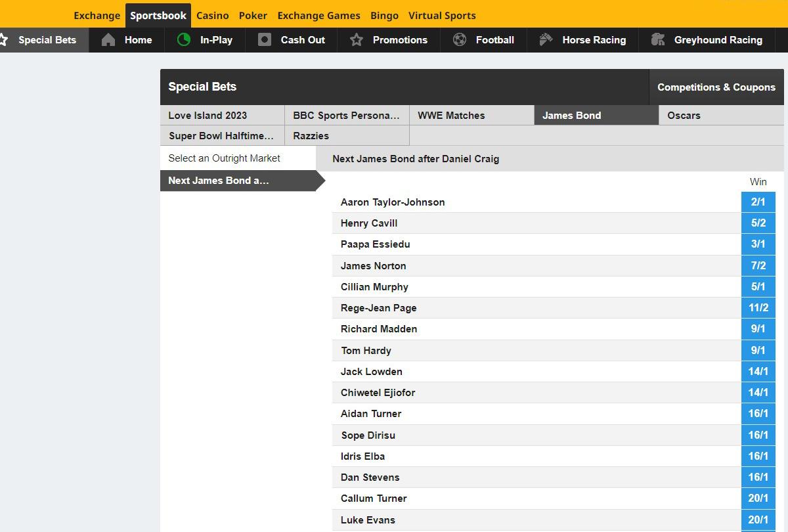The image size is (788, 532).
Task: Open BBC Sports Persona... tab
Action: [x=347, y=115]
